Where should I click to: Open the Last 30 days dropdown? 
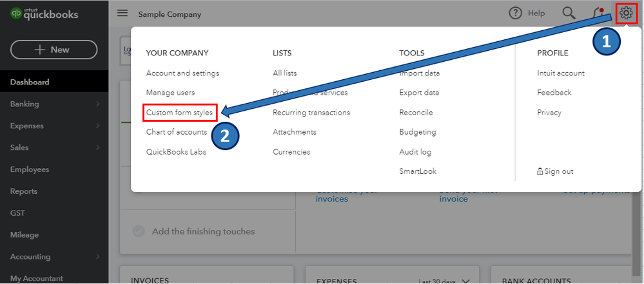[465, 281]
